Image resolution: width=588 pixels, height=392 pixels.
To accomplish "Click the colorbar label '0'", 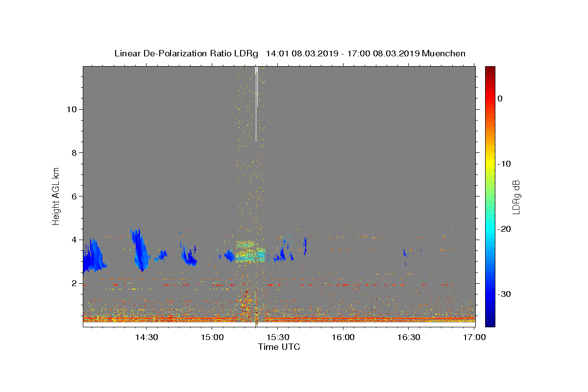I will [500, 98].
